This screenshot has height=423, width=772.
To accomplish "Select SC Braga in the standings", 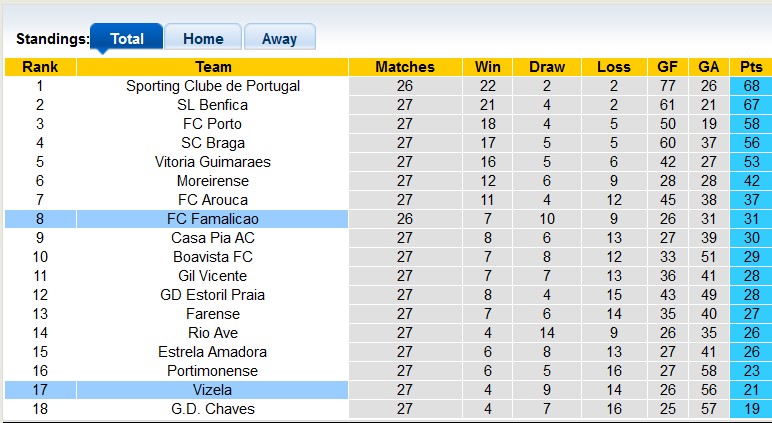I will [x=213, y=143].
